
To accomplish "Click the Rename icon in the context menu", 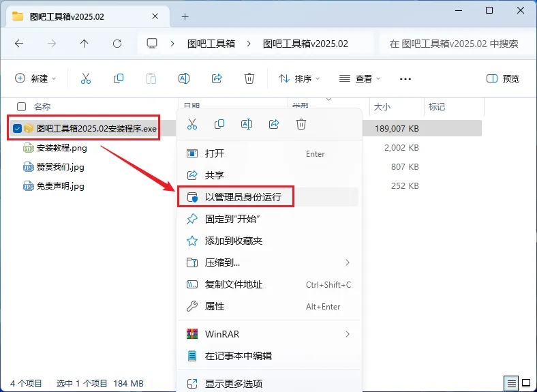I will pos(247,124).
